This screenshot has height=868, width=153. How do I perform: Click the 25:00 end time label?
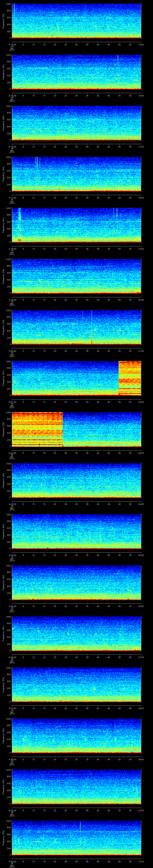click(141, 555)
